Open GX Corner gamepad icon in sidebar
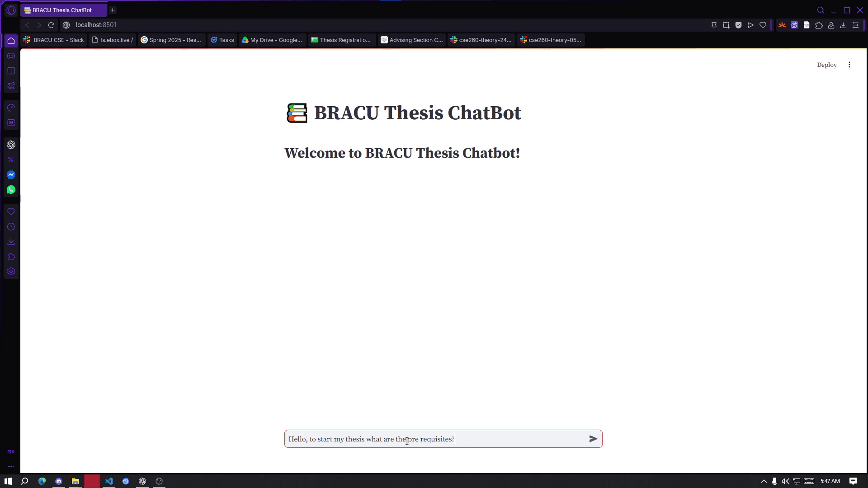 (11, 56)
